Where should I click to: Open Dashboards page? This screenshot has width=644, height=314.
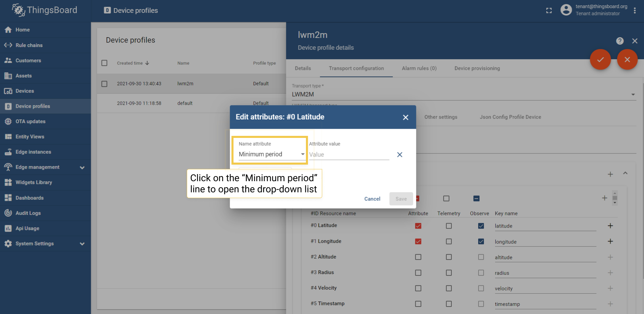coord(45,198)
